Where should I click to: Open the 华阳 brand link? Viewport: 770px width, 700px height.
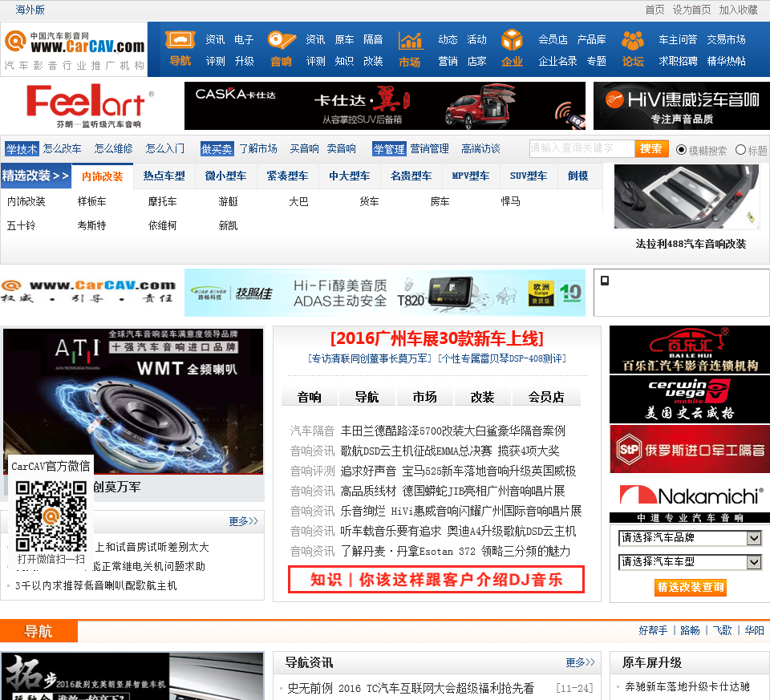coord(754,631)
